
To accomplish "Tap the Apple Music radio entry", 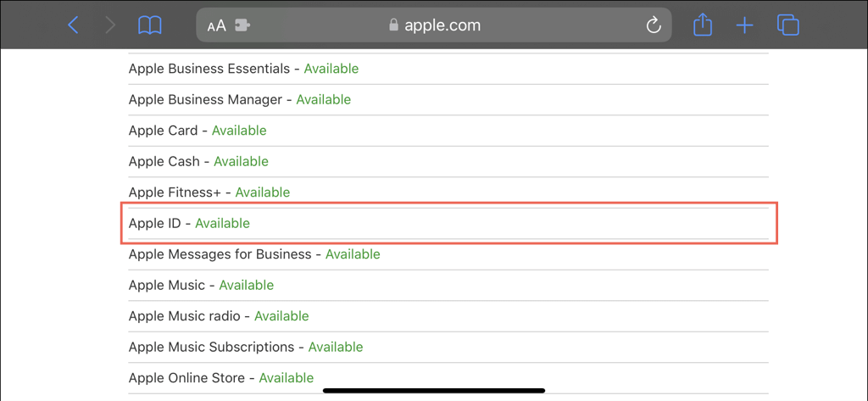I will 218,316.
